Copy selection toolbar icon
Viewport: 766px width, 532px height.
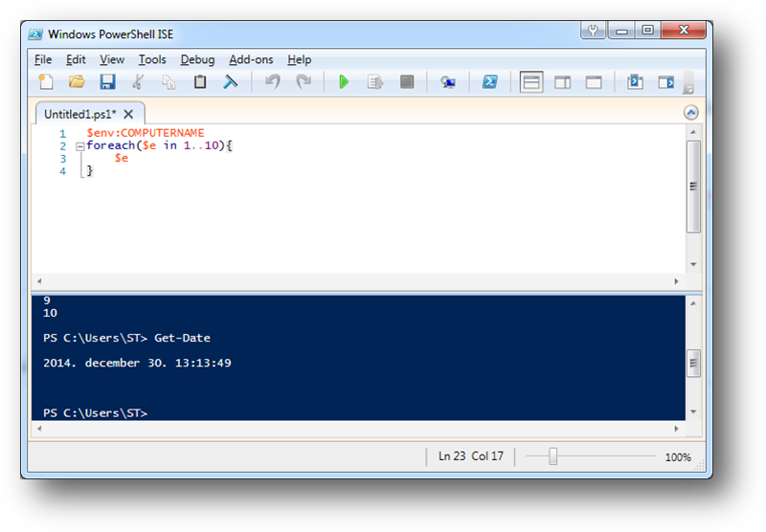tap(169, 81)
